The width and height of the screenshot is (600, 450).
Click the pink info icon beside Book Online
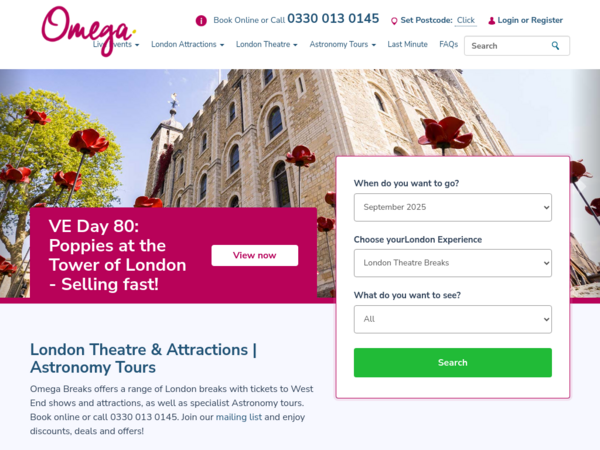click(x=201, y=21)
